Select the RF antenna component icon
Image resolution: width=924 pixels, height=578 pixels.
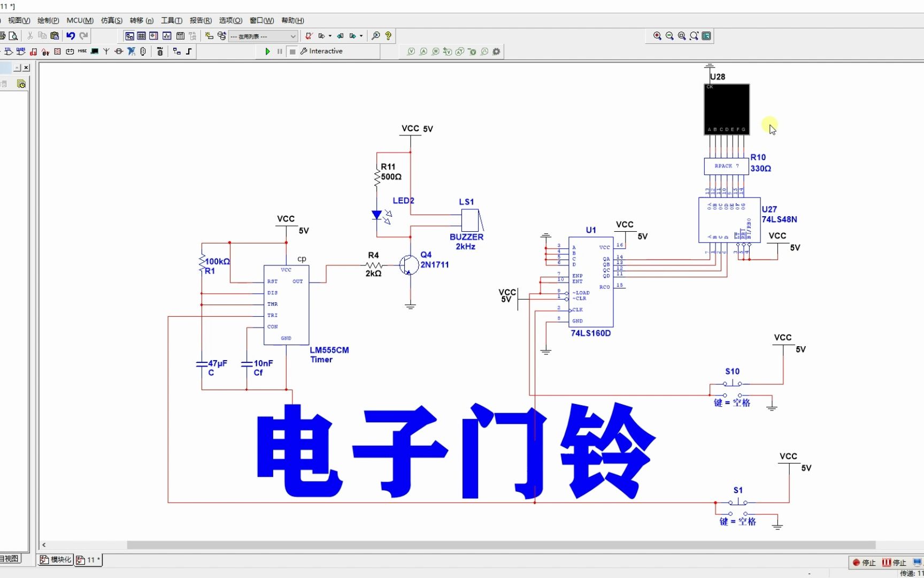coord(106,51)
